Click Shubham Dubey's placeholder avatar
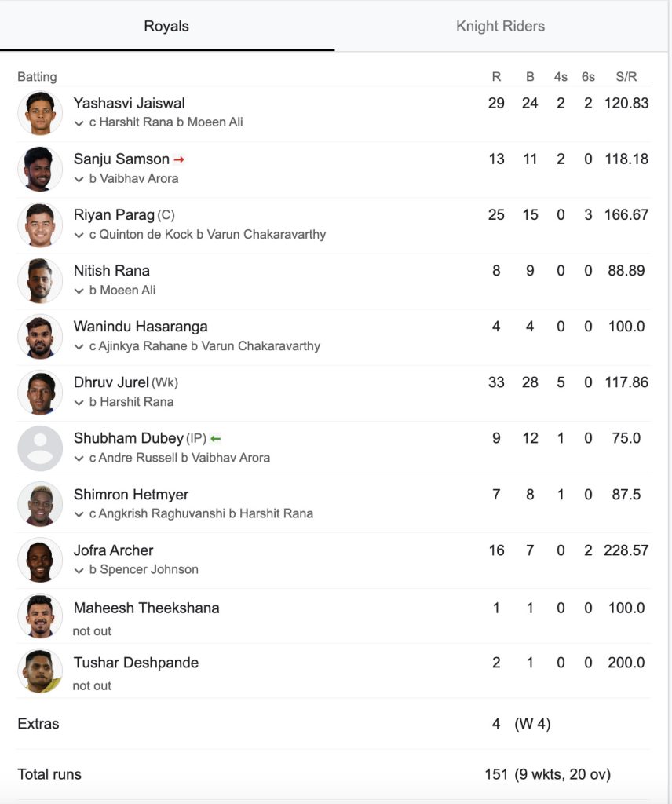 [x=40, y=448]
